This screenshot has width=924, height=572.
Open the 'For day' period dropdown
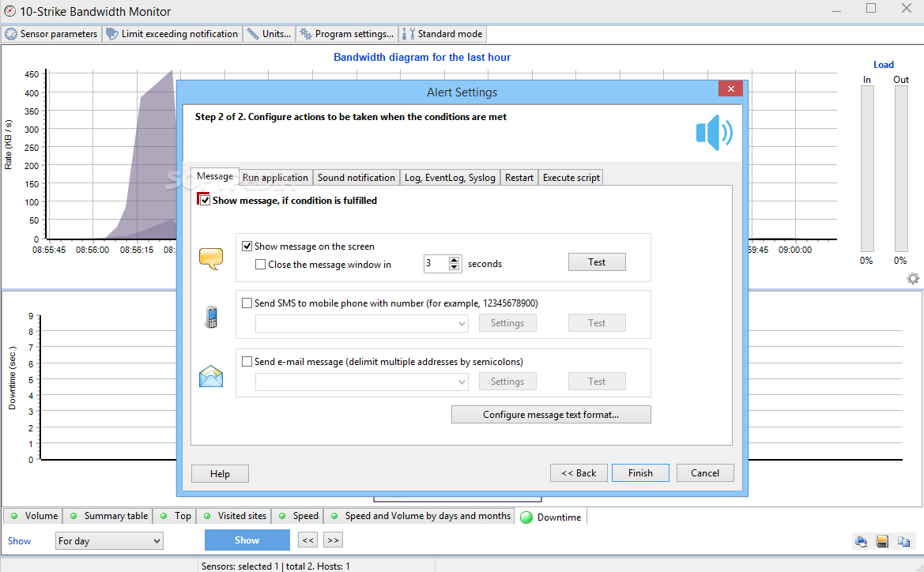click(x=109, y=540)
